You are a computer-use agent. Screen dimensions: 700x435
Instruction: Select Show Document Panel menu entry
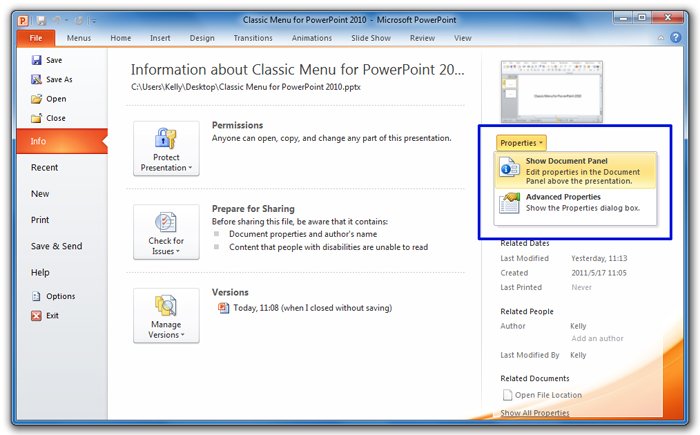tap(574, 171)
